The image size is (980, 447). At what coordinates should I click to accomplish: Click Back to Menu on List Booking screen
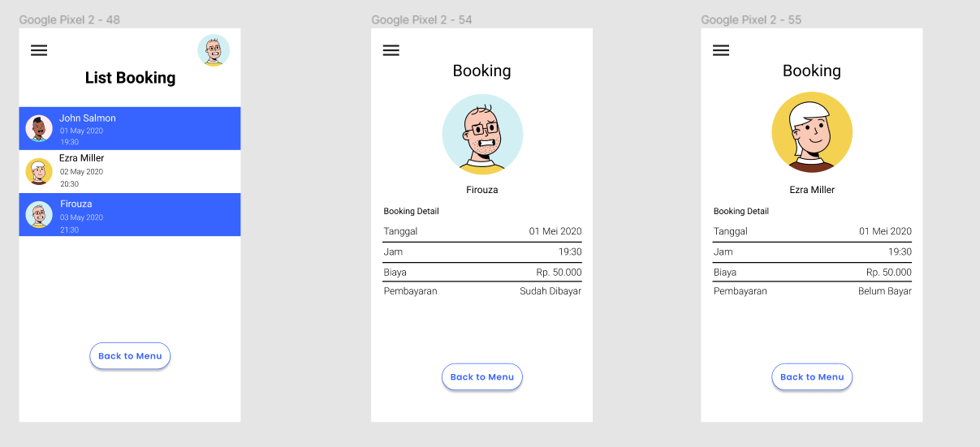[x=130, y=356]
